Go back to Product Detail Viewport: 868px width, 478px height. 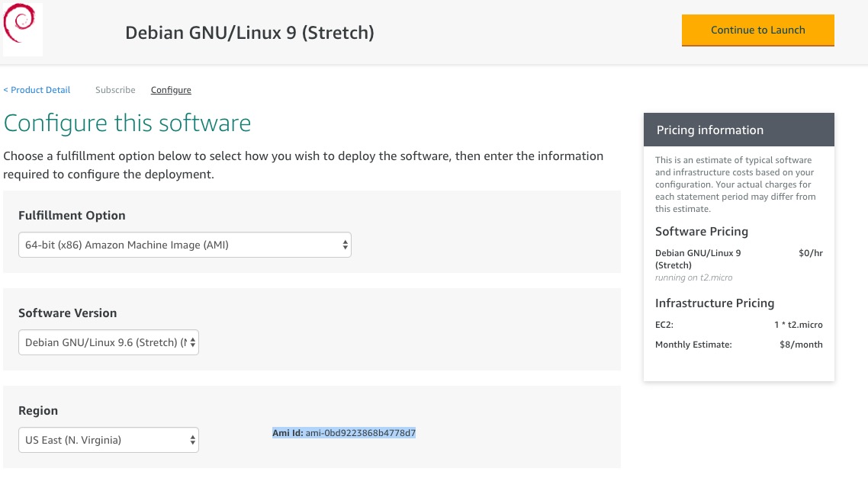[37, 90]
